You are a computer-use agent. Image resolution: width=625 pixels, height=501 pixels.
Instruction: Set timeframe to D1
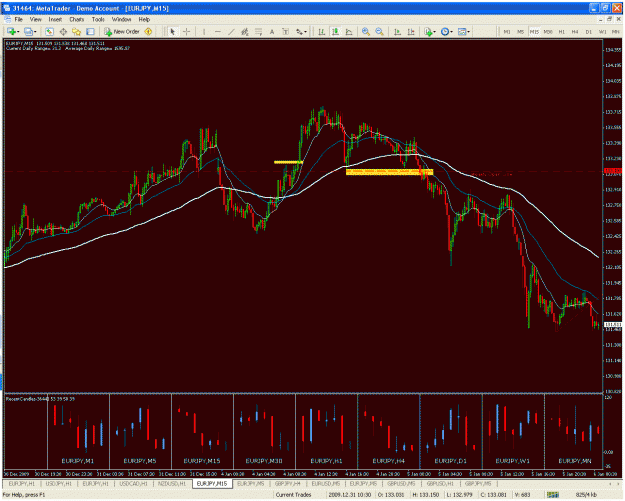589,31
